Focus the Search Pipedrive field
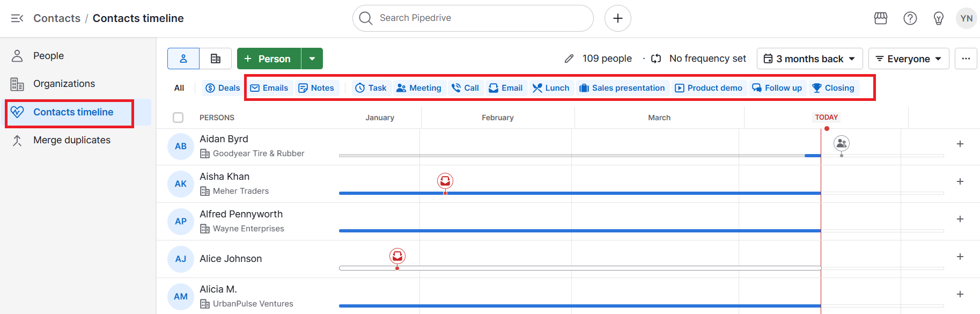The image size is (980, 314). point(473,18)
